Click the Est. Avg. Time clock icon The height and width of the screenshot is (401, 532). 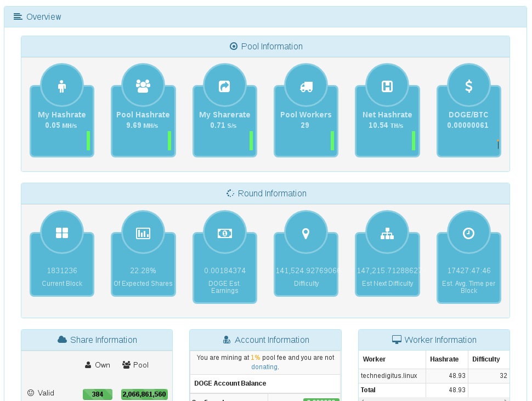click(468, 233)
